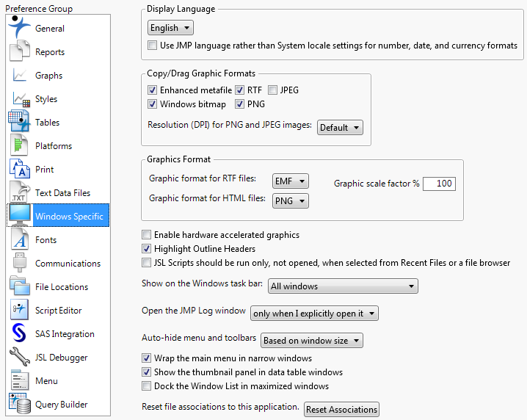Viewport: 527px width, 420px height.
Task: Switch to the Fonts preference group
Action: pyautogui.click(x=46, y=240)
